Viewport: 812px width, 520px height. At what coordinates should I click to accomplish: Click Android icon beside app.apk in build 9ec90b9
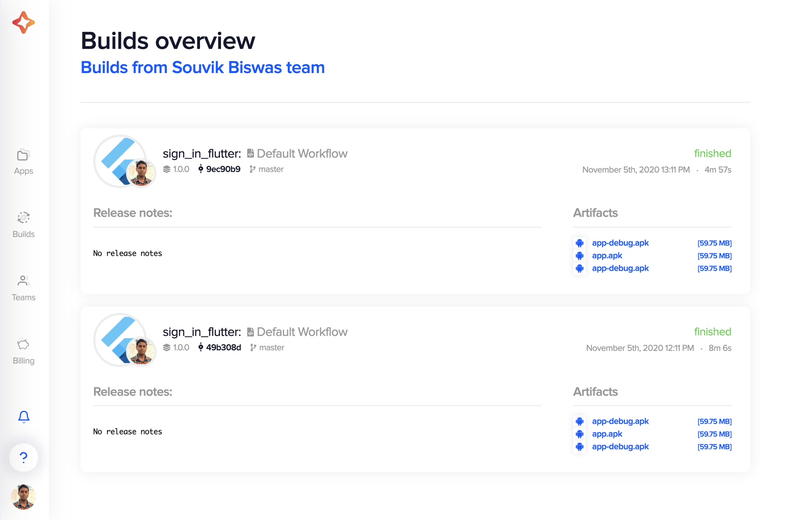point(580,256)
